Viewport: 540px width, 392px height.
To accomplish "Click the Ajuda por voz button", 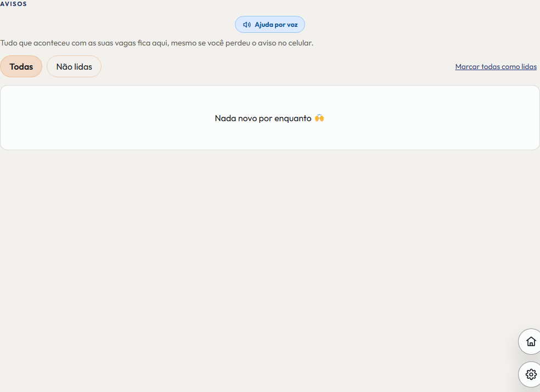I will 270,25.
